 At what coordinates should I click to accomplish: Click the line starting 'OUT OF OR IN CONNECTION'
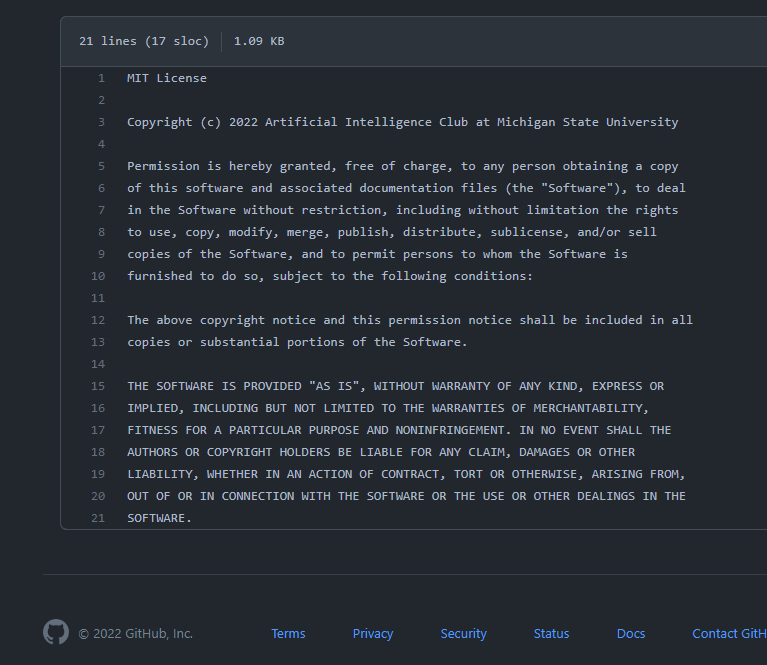pos(406,496)
